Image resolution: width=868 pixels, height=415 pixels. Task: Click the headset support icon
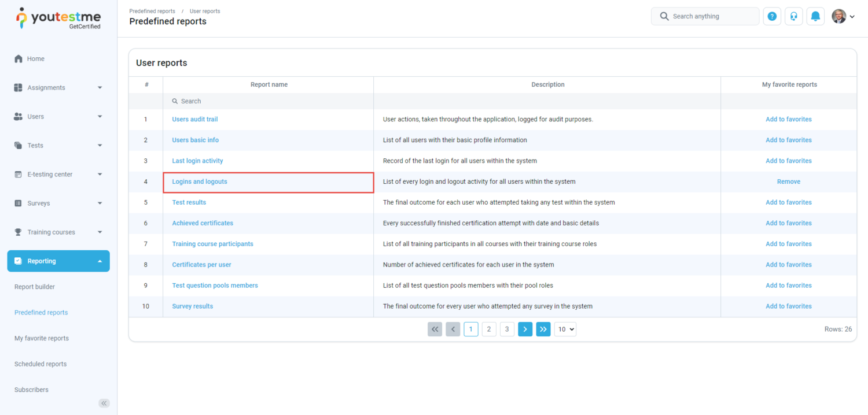(793, 16)
